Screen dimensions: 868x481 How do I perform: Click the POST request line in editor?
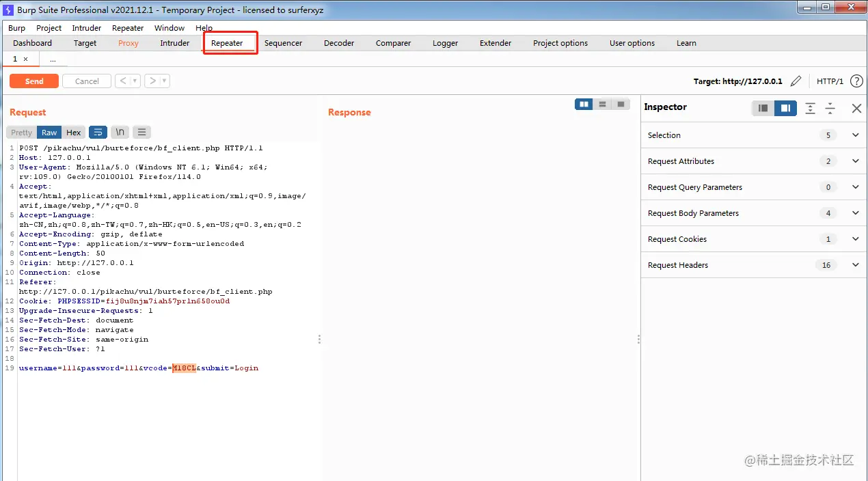(x=141, y=148)
